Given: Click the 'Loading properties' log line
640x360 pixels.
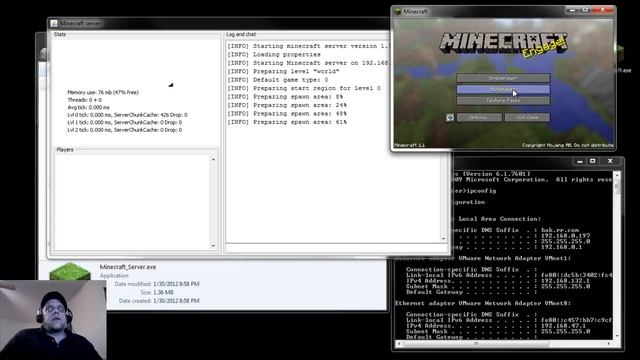Looking at the screenshot, I should (x=274, y=55).
